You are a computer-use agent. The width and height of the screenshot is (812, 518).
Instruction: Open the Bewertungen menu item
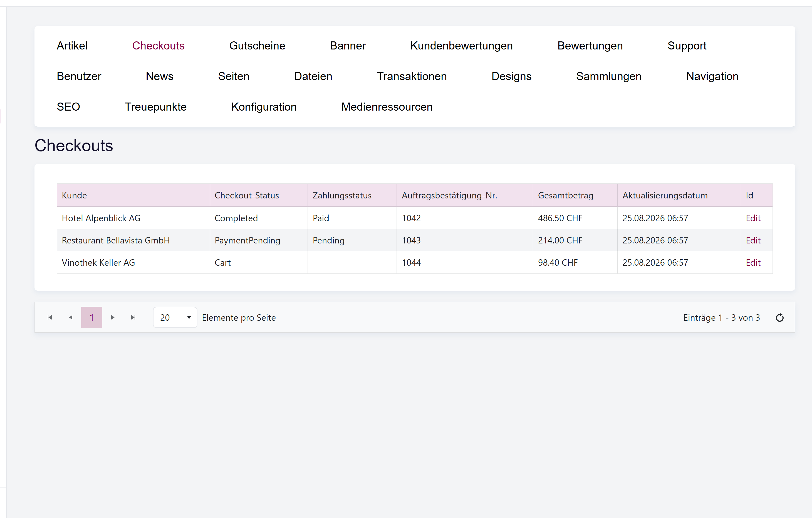pos(590,46)
